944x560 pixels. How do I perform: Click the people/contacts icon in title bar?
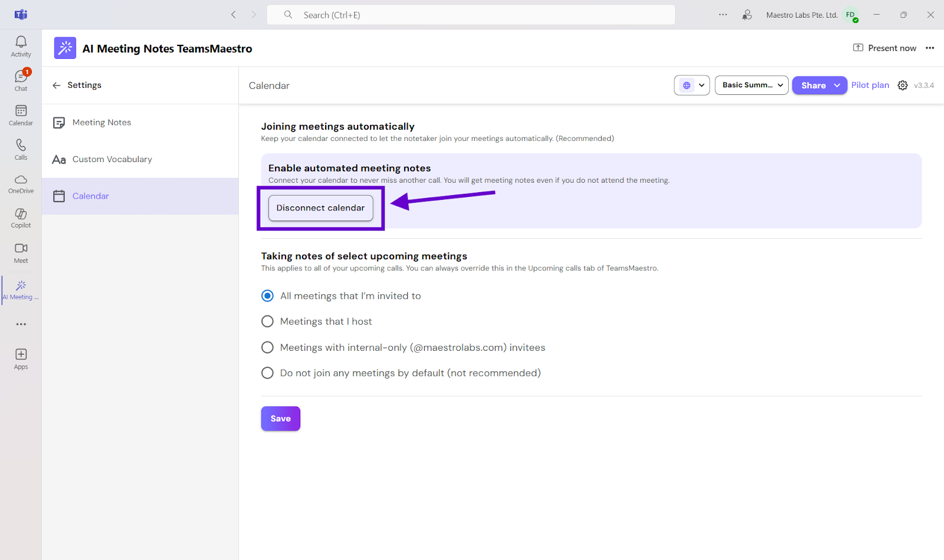click(x=747, y=15)
